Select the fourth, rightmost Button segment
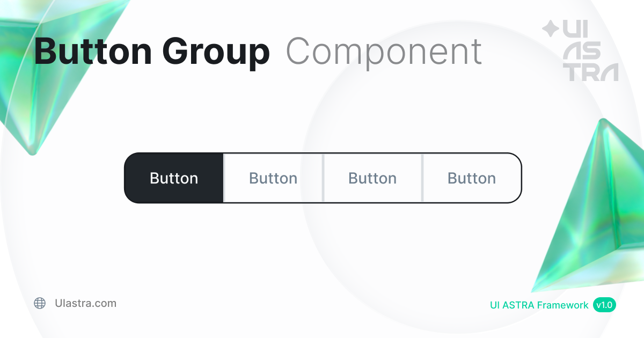 (x=472, y=178)
